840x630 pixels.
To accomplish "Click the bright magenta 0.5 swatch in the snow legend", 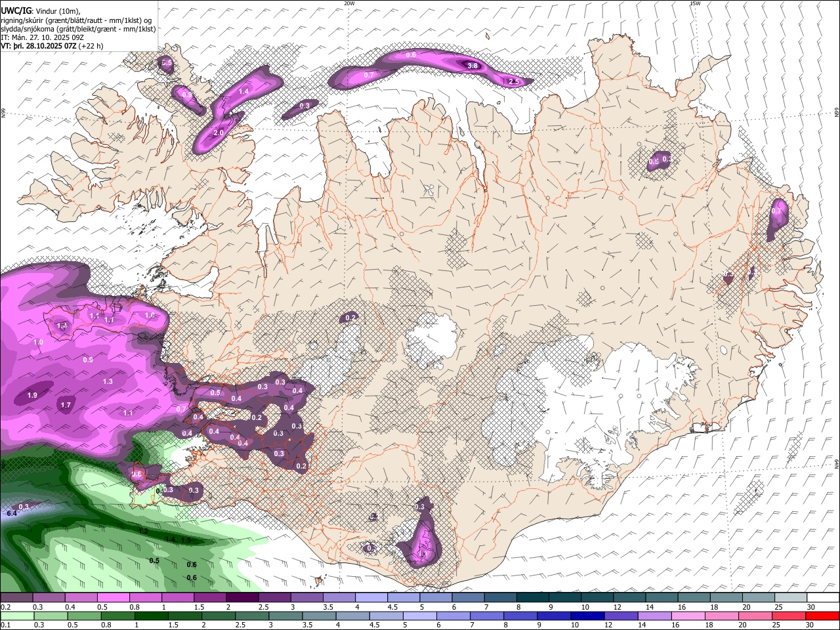I will 114,598.
